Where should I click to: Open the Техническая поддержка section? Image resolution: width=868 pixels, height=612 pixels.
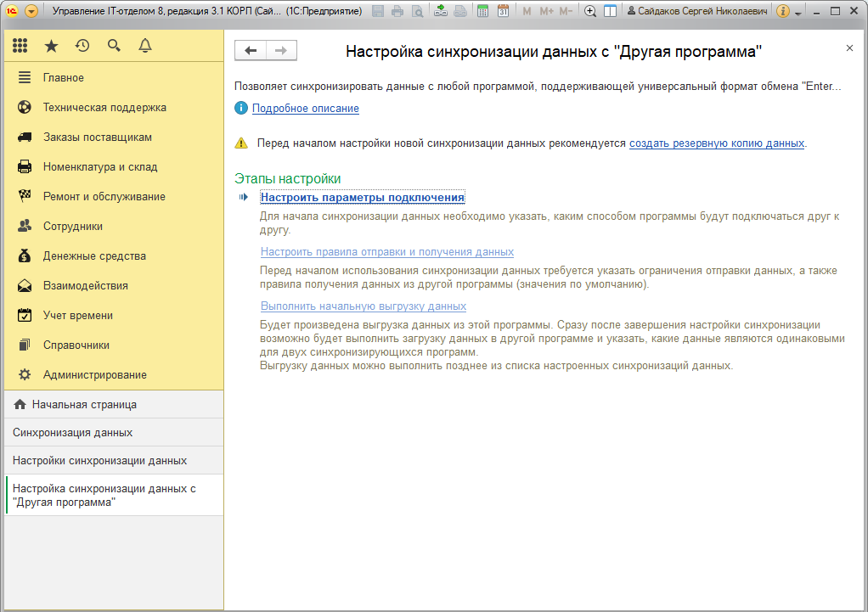point(114,107)
